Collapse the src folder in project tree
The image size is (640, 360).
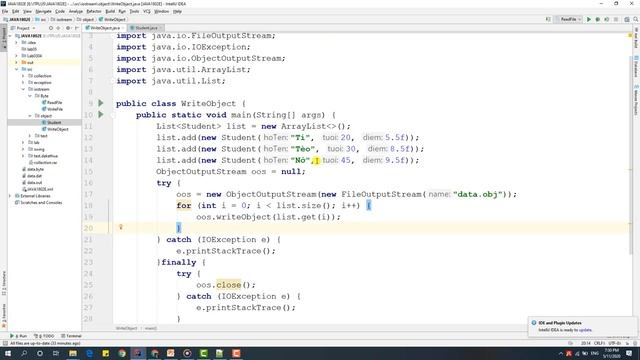[17, 69]
